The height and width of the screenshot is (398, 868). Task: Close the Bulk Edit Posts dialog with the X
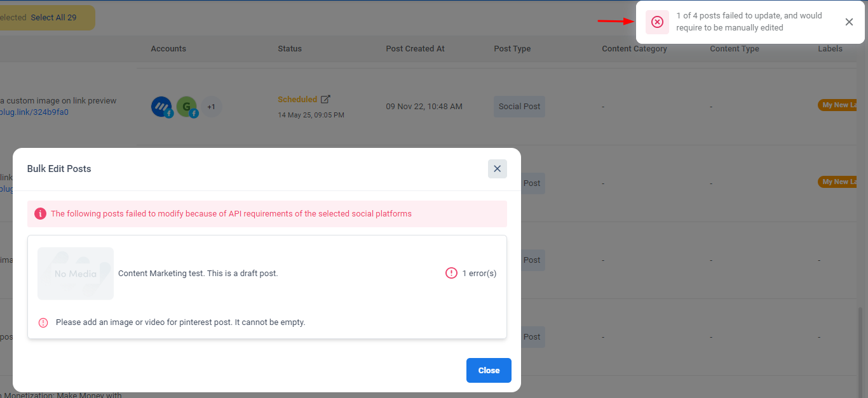pos(498,168)
